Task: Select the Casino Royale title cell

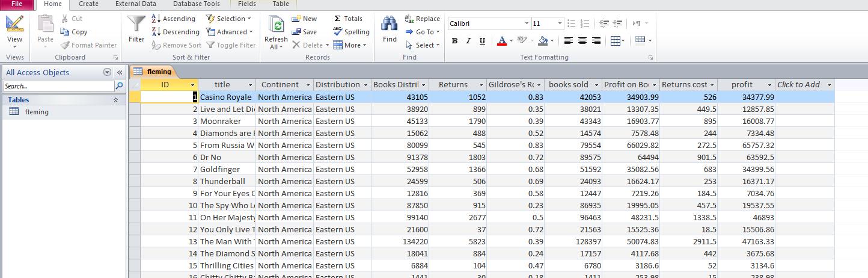Action: click(x=227, y=97)
